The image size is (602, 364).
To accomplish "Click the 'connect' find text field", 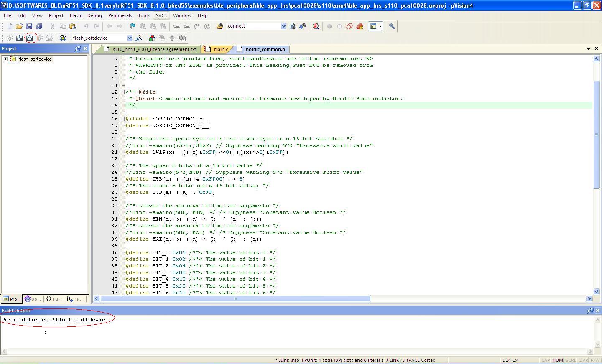I will pyautogui.click(x=253, y=26).
